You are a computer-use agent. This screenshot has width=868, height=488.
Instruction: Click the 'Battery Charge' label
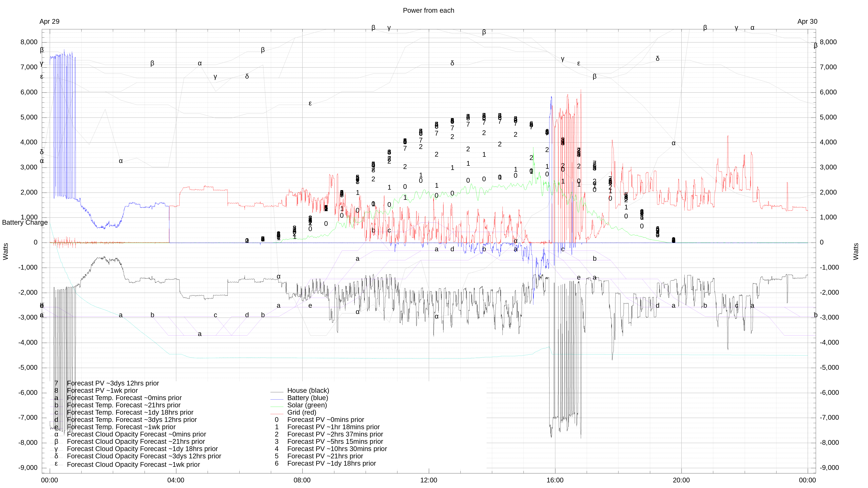tap(25, 223)
